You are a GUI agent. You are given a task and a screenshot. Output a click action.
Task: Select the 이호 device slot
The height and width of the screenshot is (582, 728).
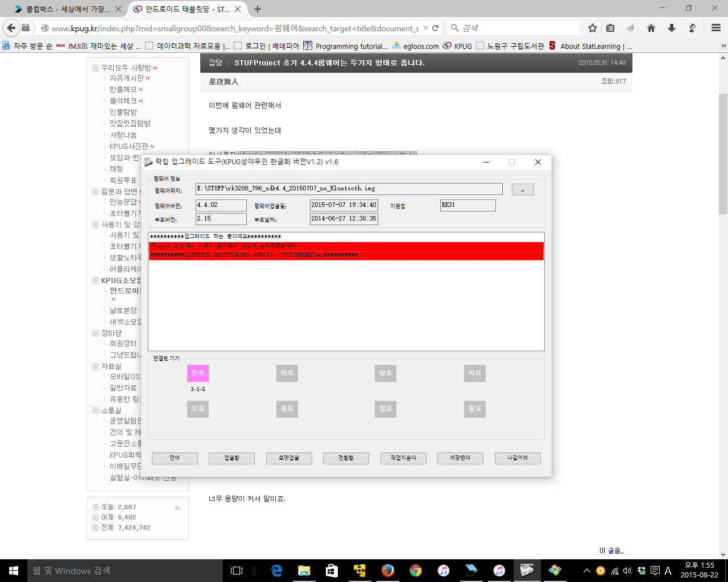click(x=287, y=373)
